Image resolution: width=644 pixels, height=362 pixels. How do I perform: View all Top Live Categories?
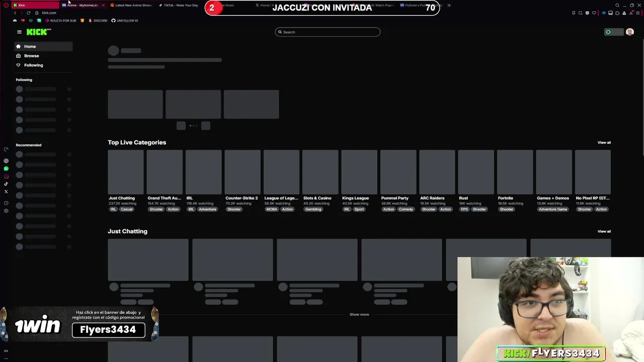click(x=604, y=143)
